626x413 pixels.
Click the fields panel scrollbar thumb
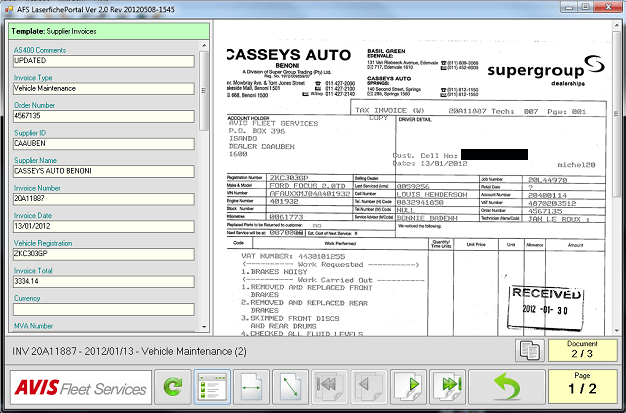tap(204, 91)
